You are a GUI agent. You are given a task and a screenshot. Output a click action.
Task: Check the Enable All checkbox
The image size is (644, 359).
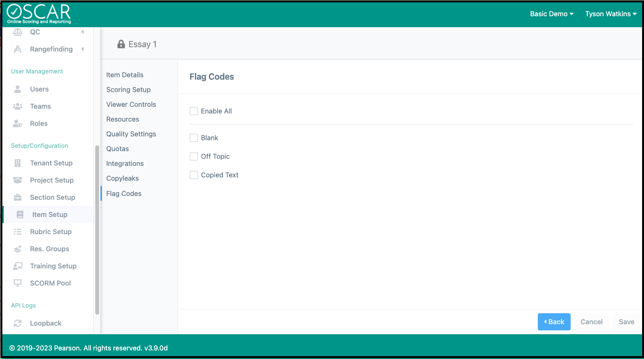194,111
